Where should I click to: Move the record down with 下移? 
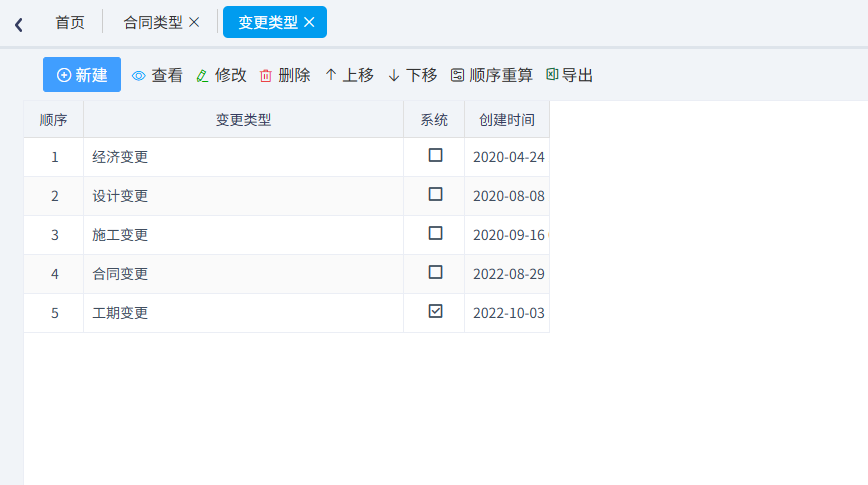point(413,75)
